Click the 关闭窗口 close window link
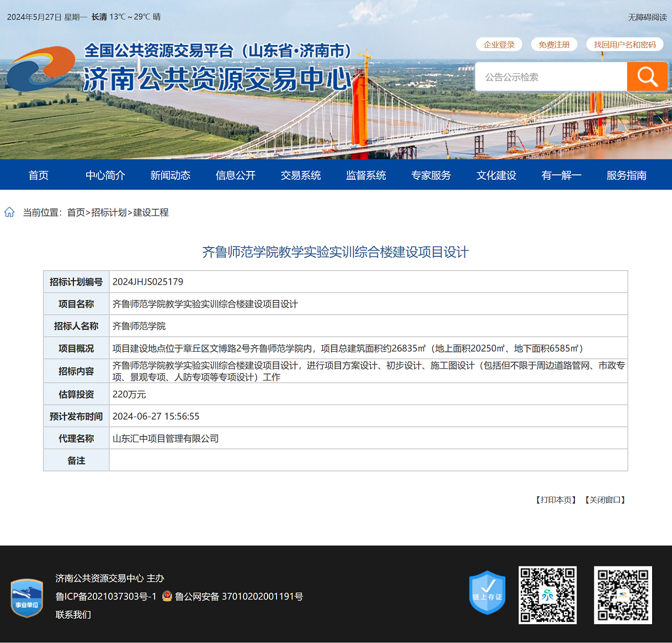 coord(605,500)
